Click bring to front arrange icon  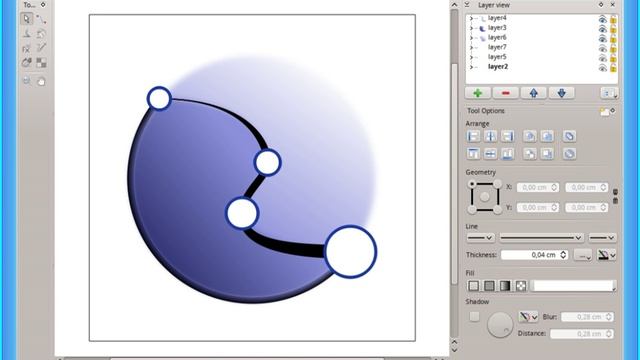point(530,136)
